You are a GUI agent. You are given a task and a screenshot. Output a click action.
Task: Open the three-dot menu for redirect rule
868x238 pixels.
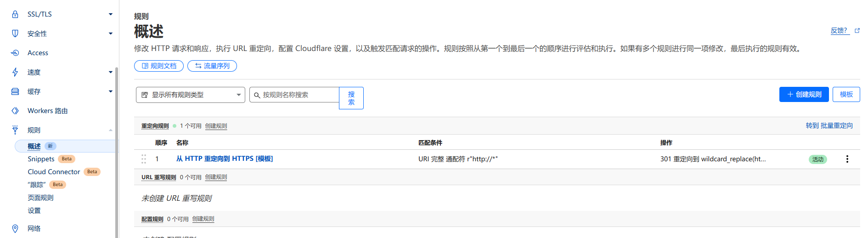click(x=847, y=159)
